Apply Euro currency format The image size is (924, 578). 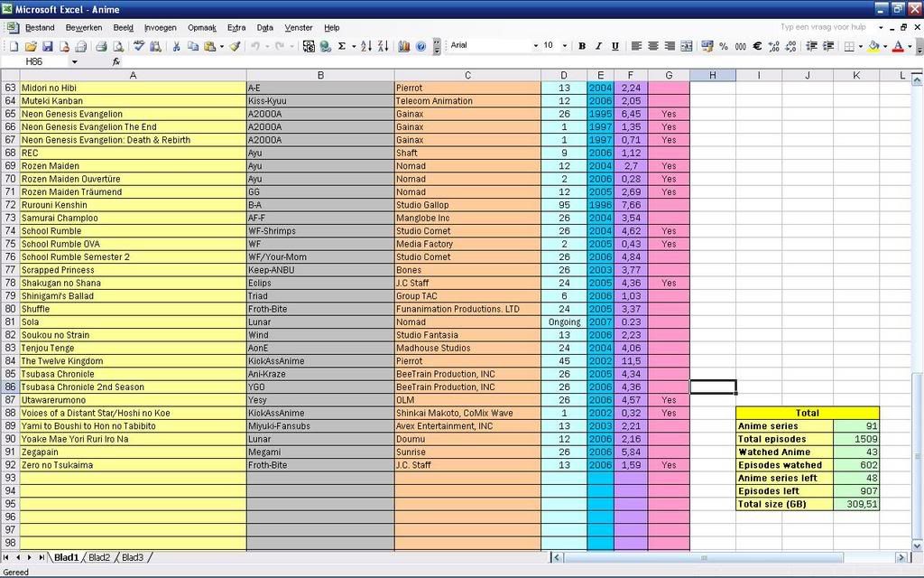tap(757, 46)
